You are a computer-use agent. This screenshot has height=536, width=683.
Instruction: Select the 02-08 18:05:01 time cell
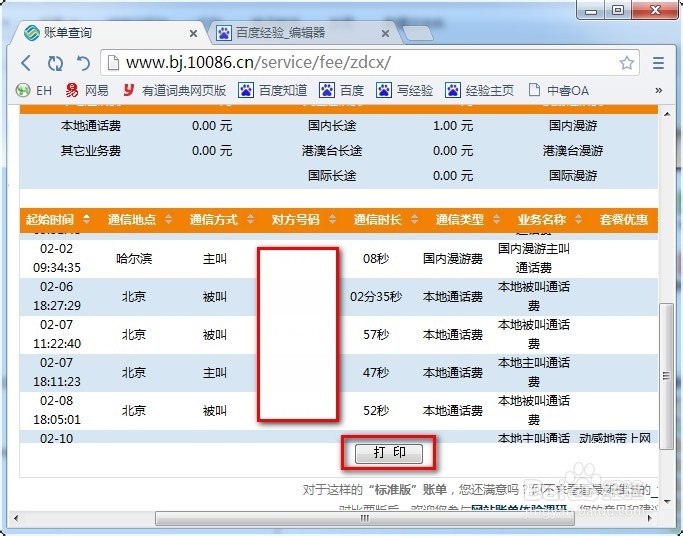57,410
